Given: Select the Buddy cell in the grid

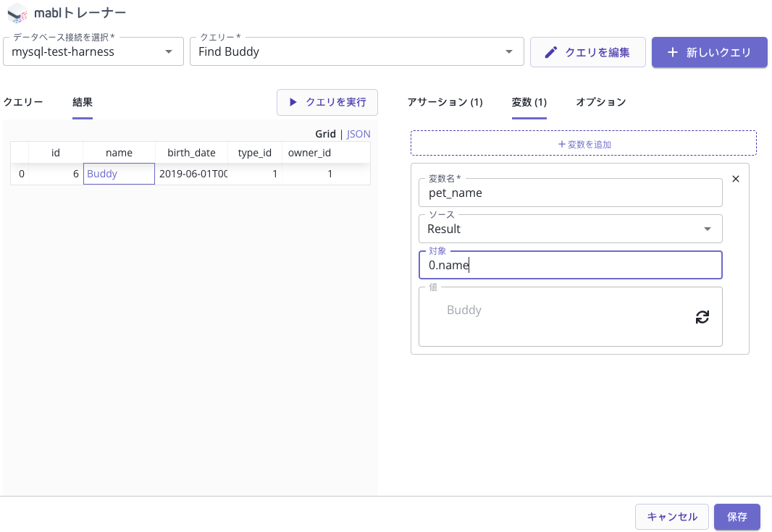Looking at the screenshot, I should click(119, 174).
